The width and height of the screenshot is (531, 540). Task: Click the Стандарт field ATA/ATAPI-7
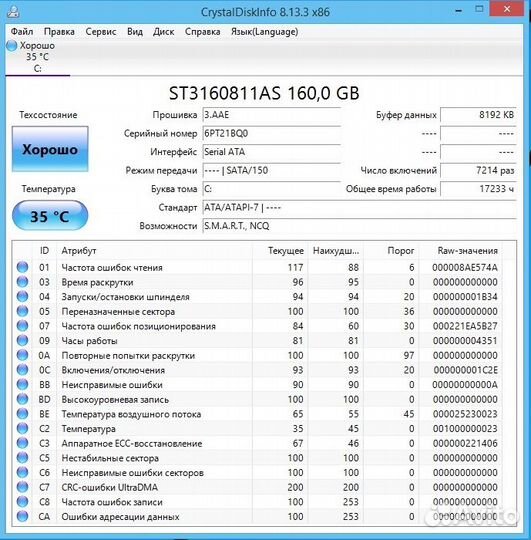pos(359,207)
